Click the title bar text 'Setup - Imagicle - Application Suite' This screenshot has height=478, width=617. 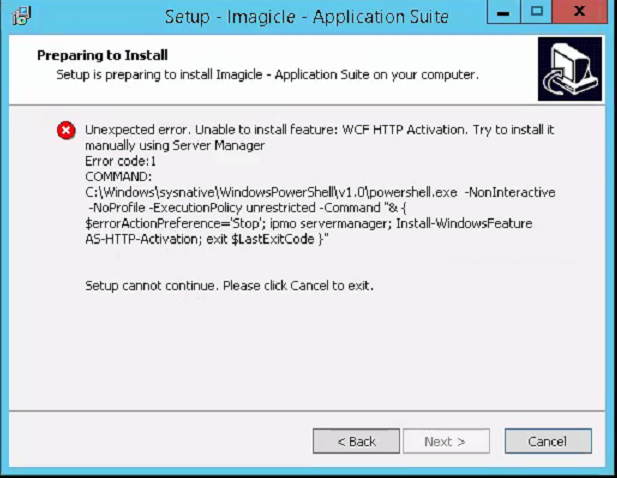point(306,16)
